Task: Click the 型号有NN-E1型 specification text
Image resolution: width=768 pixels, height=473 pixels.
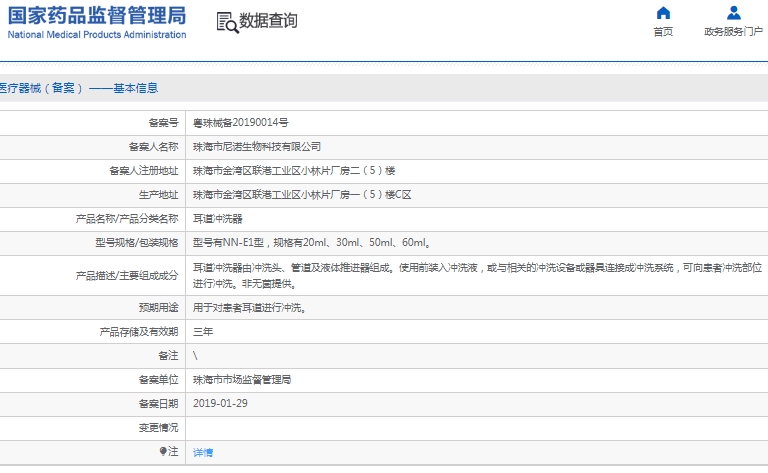Action: (x=312, y=242)
